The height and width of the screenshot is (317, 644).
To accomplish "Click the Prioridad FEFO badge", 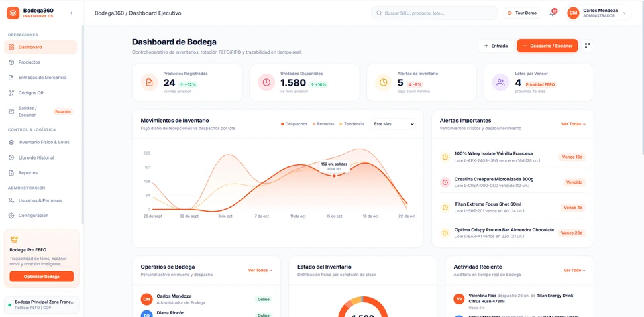I will [x=541, y=84].
